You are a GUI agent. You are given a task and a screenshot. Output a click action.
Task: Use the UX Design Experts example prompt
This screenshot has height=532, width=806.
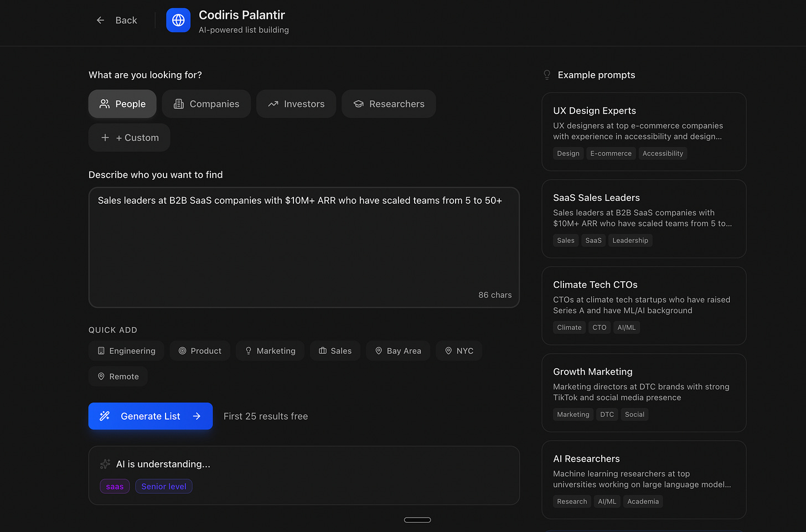pyautogui.click(x=644, y=132)
